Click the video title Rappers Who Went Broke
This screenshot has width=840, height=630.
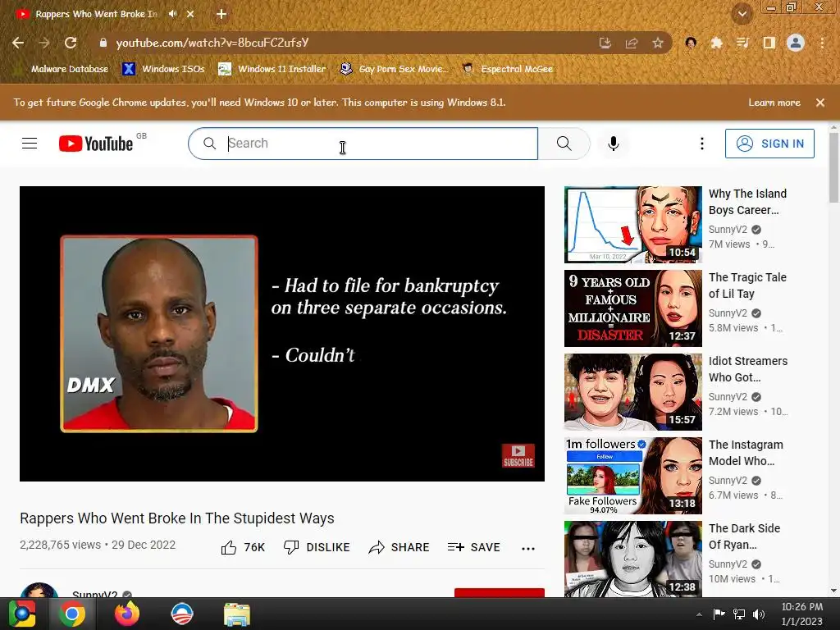[177, 518]
